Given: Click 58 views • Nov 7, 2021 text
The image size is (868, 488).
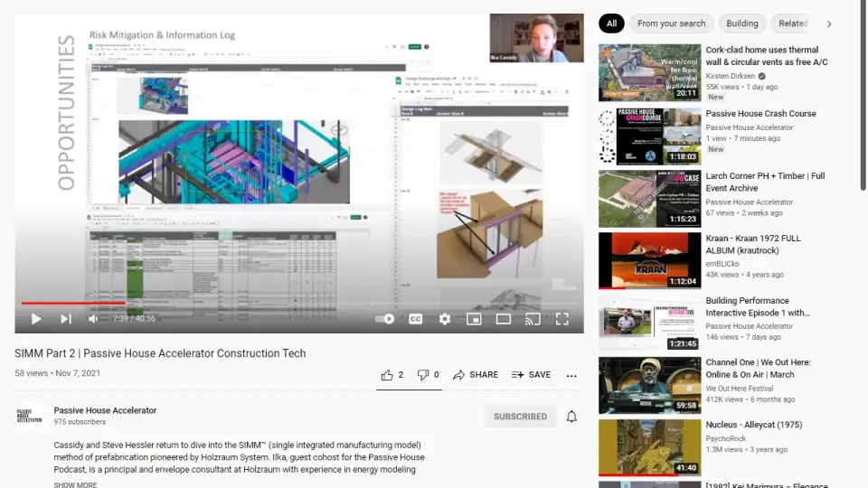Looking at the screenshot, I should (x=58, y=373).
